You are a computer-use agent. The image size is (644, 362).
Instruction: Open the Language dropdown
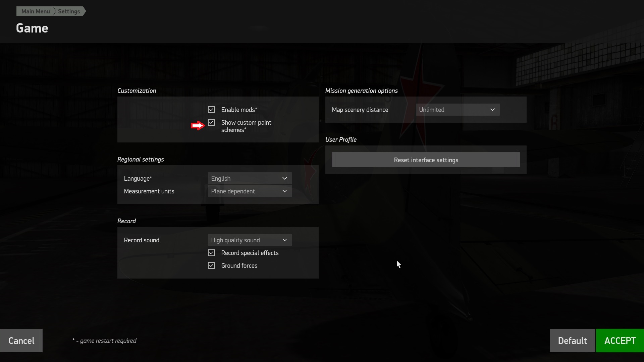[x=250, y=178]
